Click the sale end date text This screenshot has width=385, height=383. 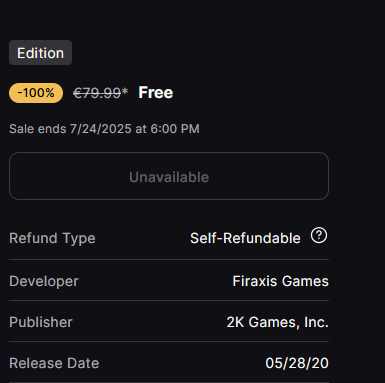coord(104,129)
